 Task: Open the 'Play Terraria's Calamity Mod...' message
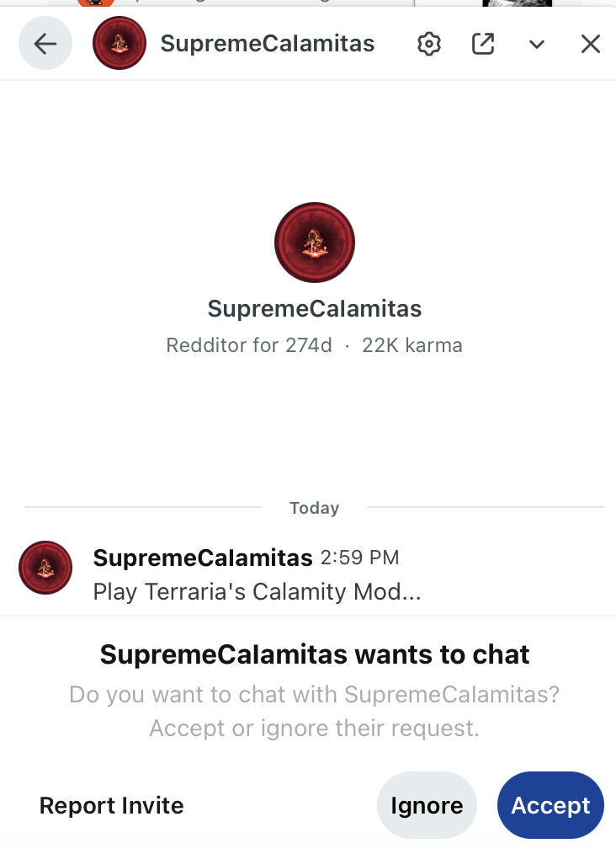coord(257,592)
